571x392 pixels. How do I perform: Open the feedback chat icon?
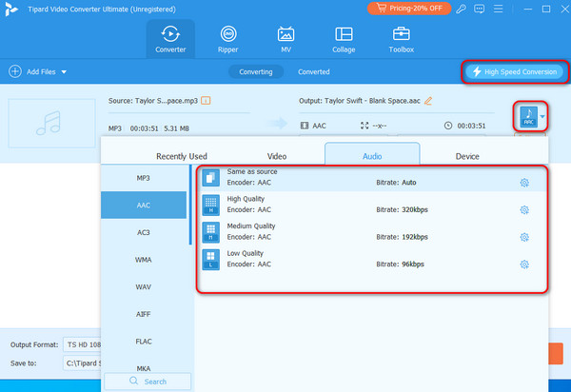pyautogui.click(x=480, y=9)
